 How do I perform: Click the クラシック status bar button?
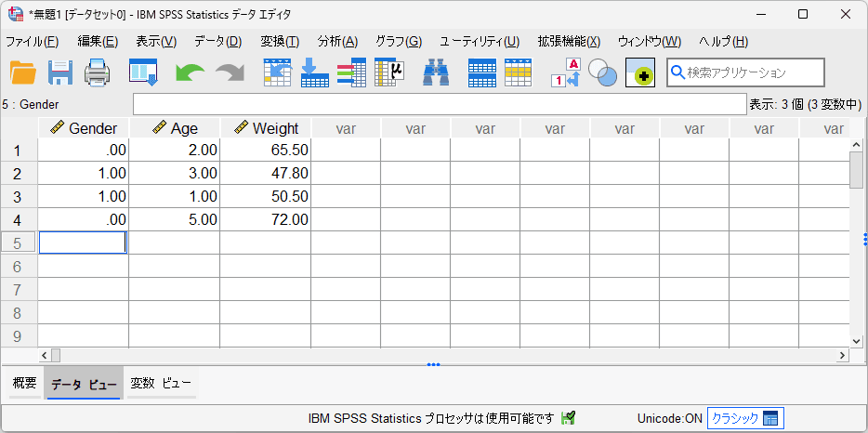[x=745, y=418]
